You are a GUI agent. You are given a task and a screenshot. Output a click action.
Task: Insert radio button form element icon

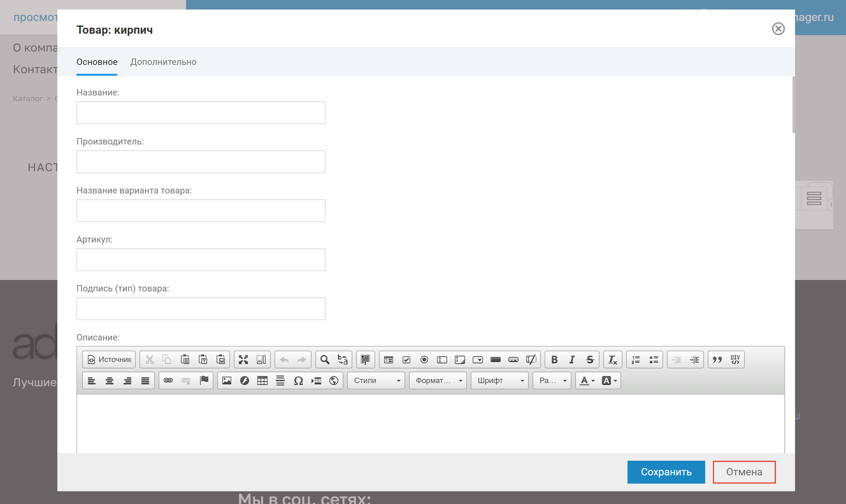coord(424,359)
